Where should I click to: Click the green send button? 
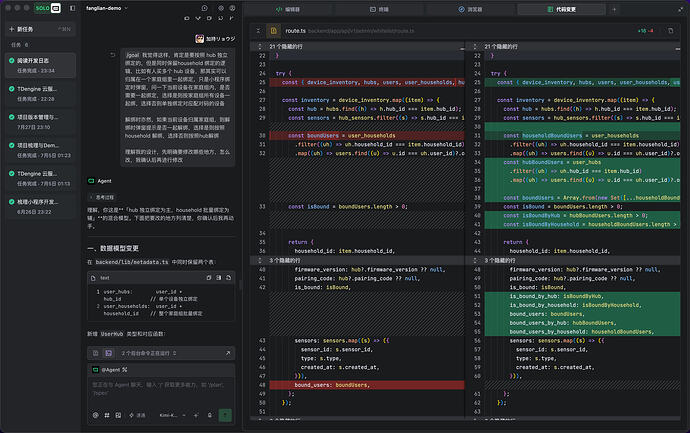(225, 415)
